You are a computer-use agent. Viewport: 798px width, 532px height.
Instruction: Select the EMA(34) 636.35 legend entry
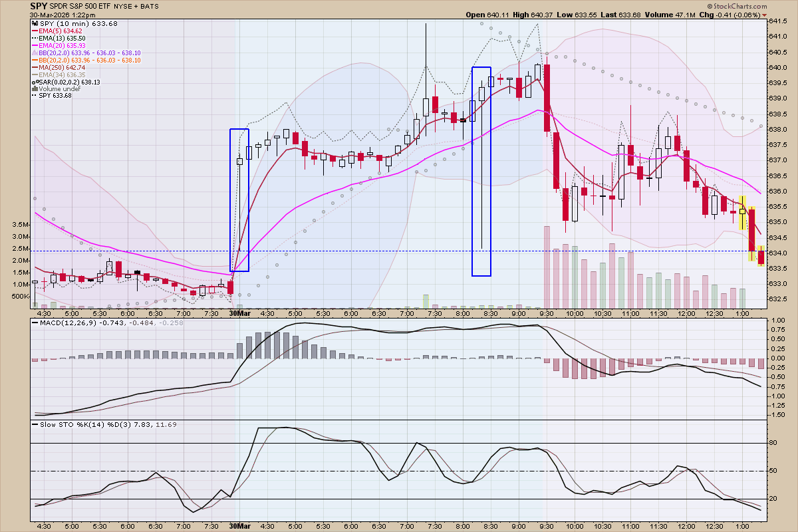click(62, 74)
